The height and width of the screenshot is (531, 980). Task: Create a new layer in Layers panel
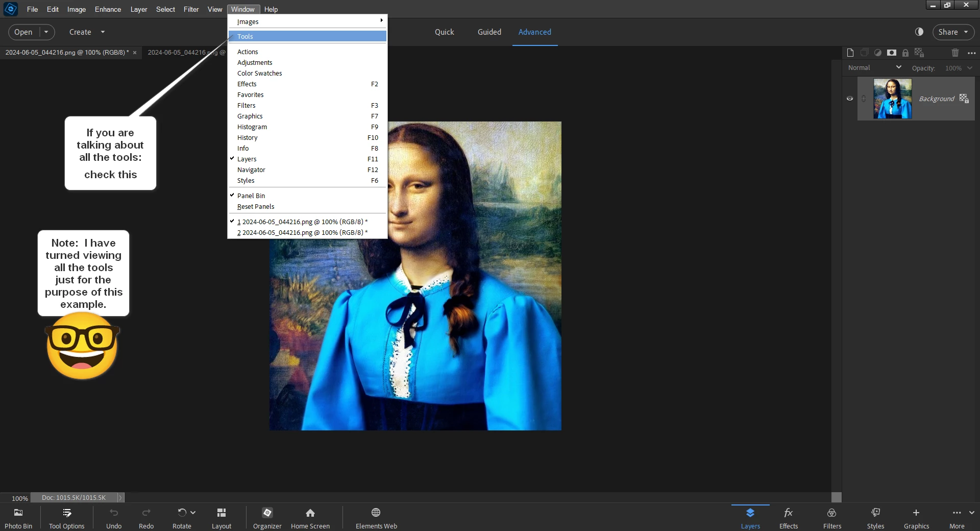click(850, 53)
